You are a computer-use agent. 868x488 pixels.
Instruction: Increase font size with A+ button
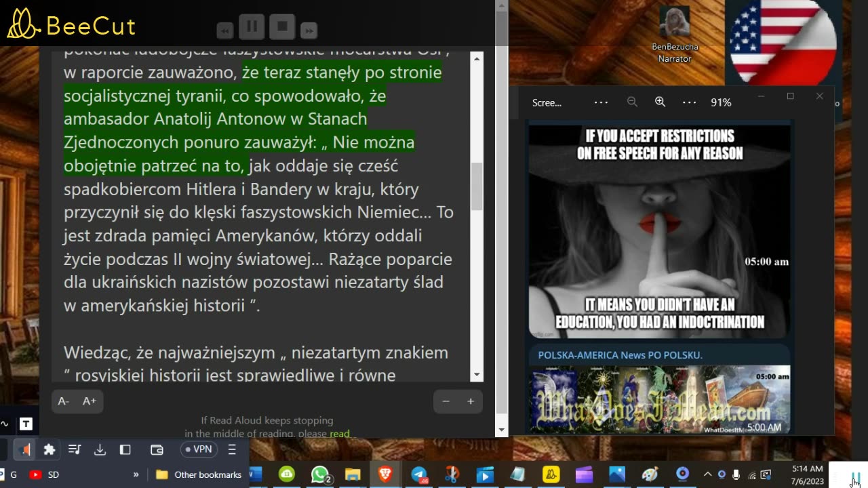[x=90, y=401]
